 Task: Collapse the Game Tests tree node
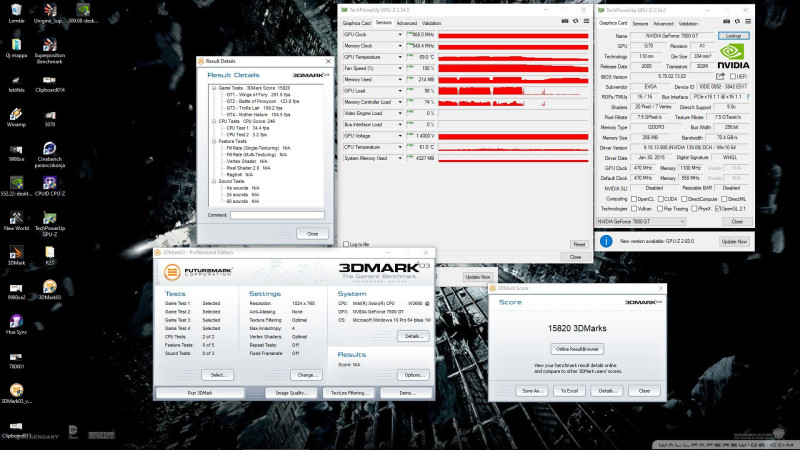[214, 88]
